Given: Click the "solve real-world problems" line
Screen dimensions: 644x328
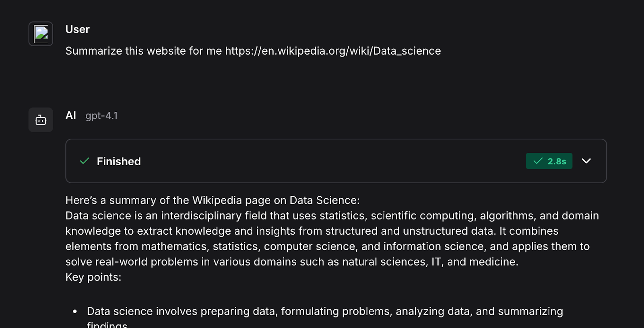Looking at the screenshot, I should point(292,262).
